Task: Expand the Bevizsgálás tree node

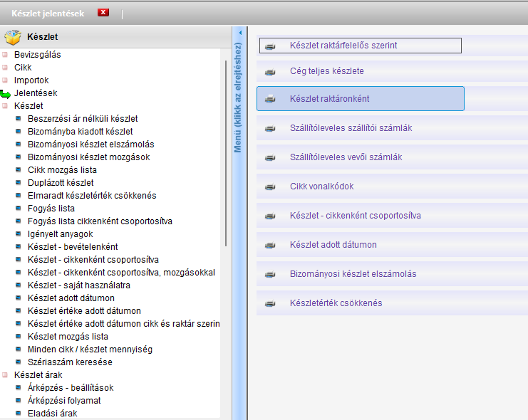Action: coord(6,55)
